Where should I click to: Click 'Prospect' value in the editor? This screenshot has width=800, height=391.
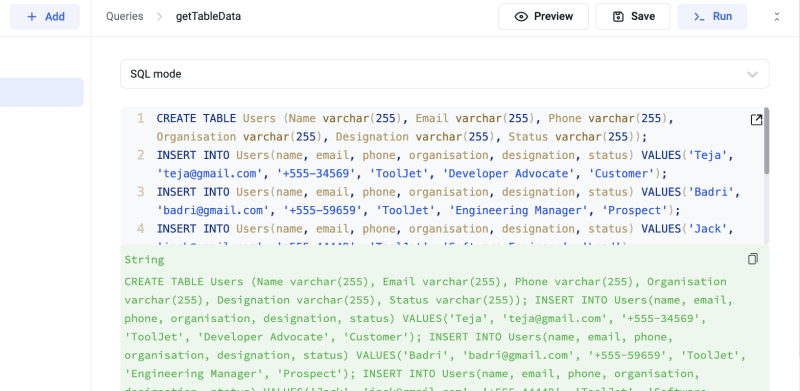click(634, 210)
